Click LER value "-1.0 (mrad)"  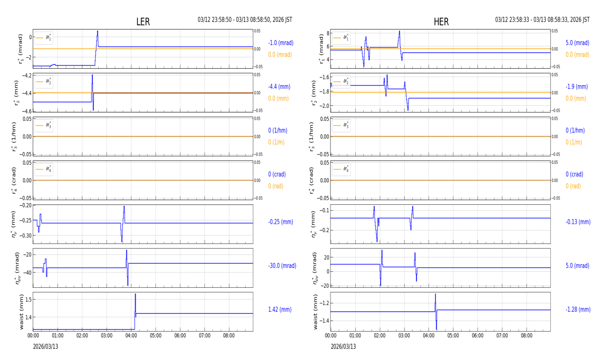coord(281,43)
